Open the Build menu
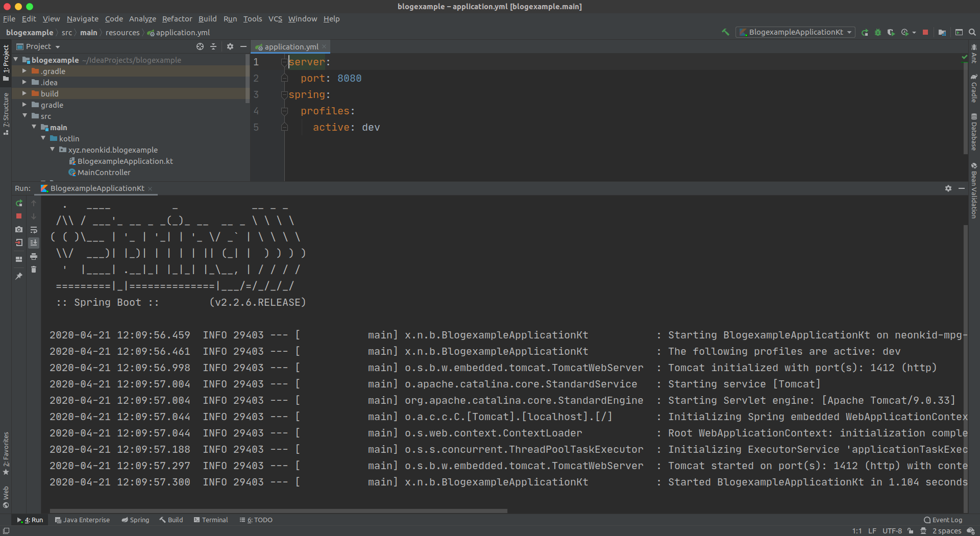This screenshot has width=980, height=536. pyautogui.click(x=207, y=19)
